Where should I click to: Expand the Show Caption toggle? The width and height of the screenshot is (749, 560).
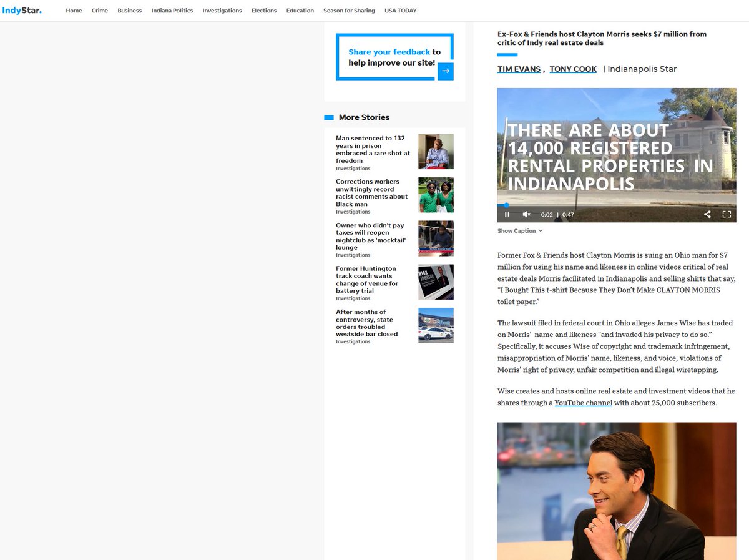coord(520,231)
